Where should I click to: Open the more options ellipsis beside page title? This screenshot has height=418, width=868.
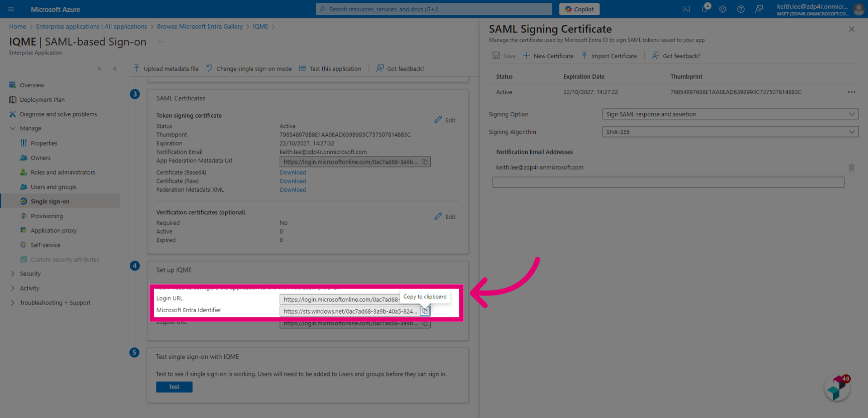[x=161, y=42]
